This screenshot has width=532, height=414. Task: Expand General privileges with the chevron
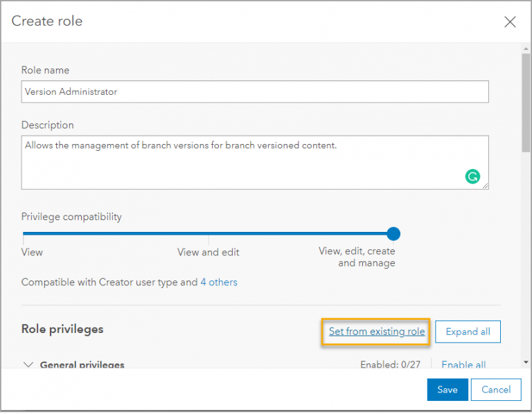click(28, 365)
